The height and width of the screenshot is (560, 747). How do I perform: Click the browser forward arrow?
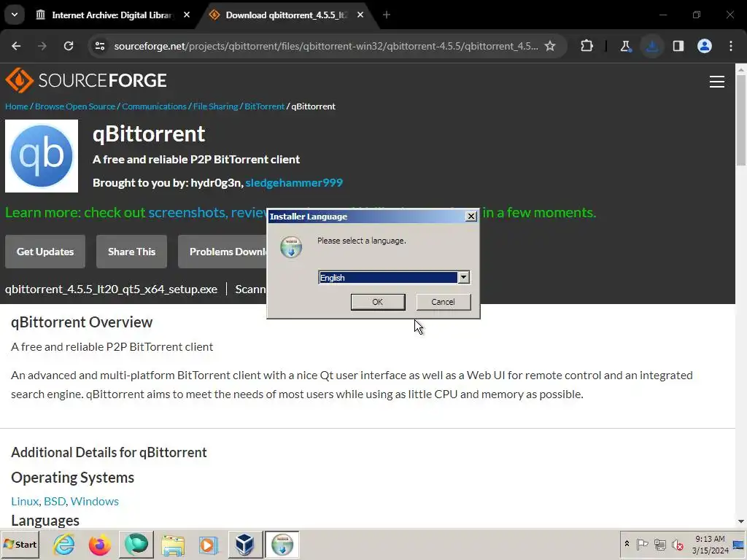(42, 46)
